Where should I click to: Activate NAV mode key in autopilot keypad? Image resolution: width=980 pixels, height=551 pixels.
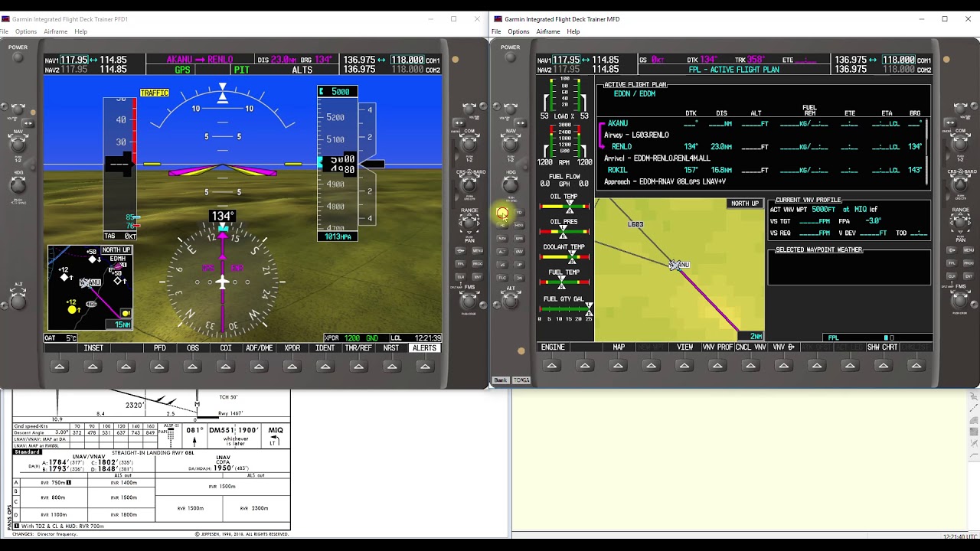click(501, 239)
